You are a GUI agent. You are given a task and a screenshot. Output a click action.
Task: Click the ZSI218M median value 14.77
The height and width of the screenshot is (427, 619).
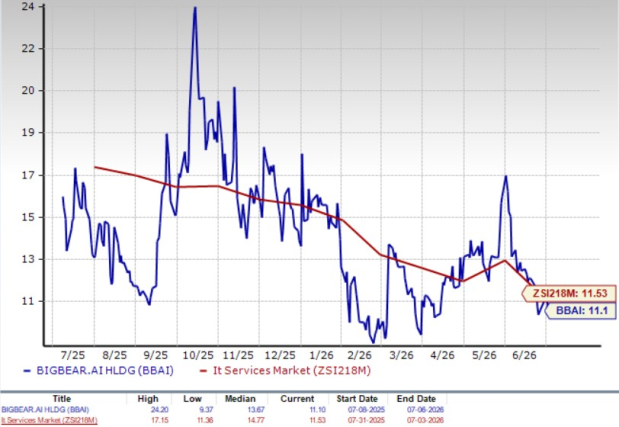click(256, 420)
